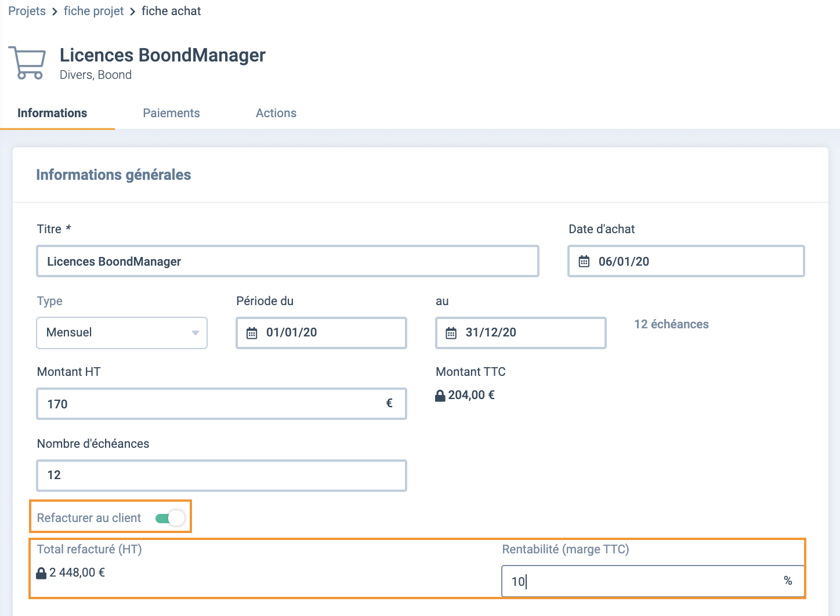The image size is (840, 616).
Task: Focus the Titre input field
Action: tap(288, 261)
